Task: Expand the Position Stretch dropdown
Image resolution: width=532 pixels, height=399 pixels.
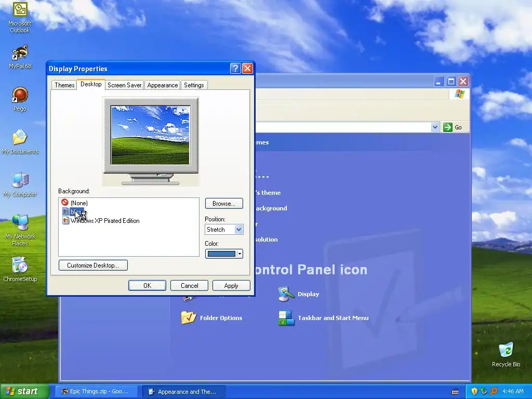Action: pyautogui.click(x=238, y=229)
